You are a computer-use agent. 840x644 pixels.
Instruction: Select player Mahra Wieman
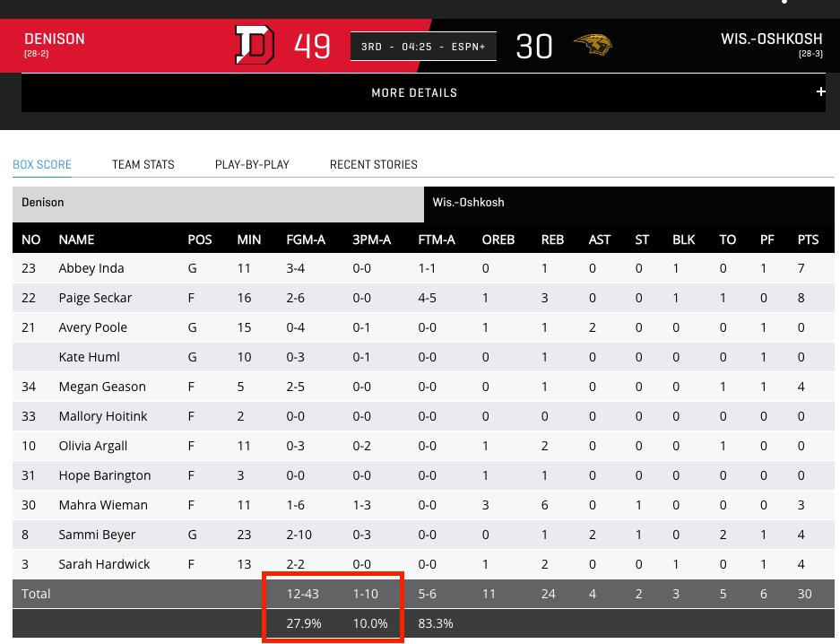103,505
